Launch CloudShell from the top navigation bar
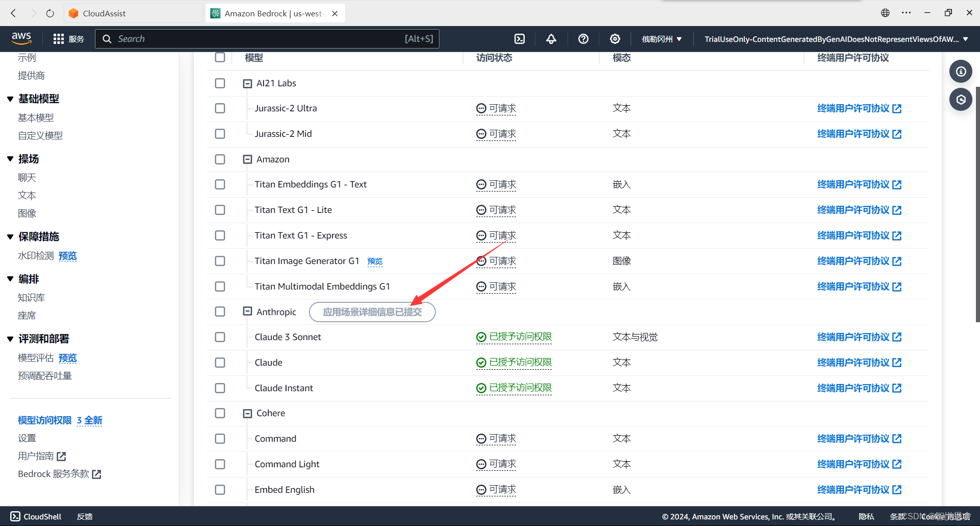This screenshot has height=526, width=980. pos(520,39)
